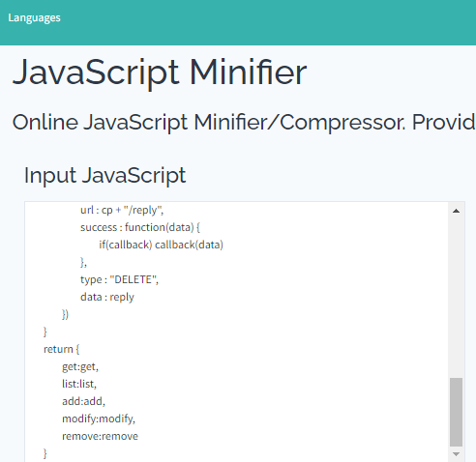Click the 'Online JavaScript Minifier/Compressor' subtitle
476x462 pixels.
point(244,123)
